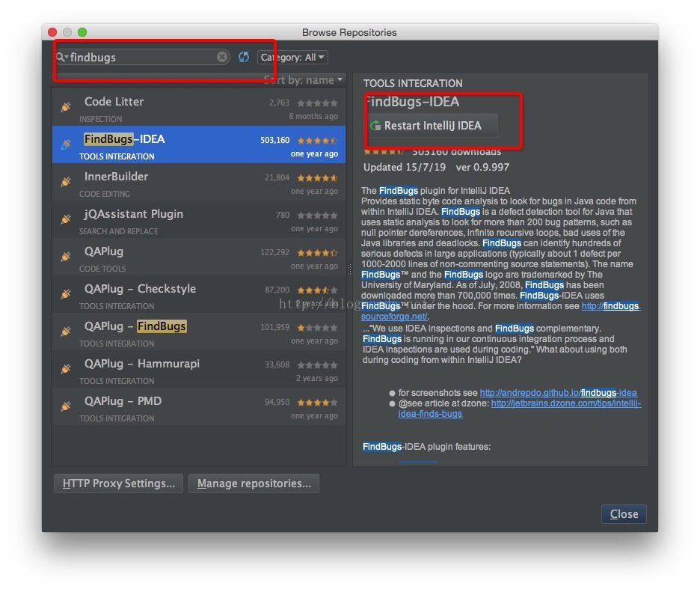Click the QAPlug – Hammurapi plugin icon

tap(66, 369)
